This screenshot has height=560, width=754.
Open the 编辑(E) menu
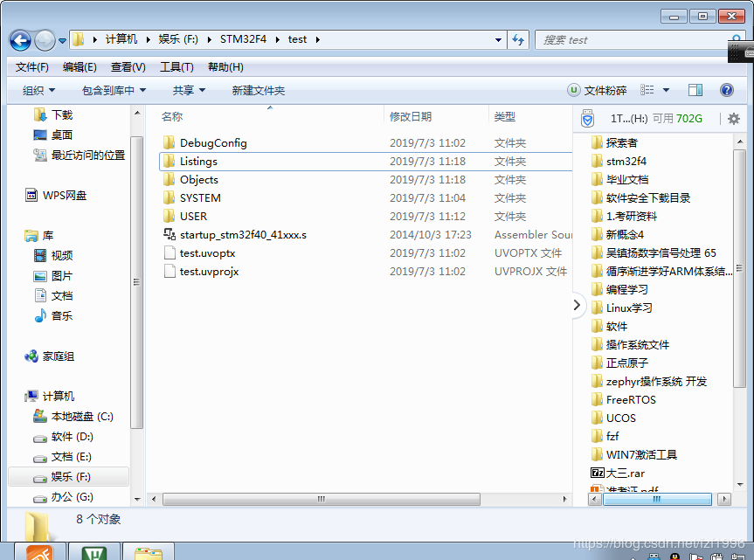point(80,66)
